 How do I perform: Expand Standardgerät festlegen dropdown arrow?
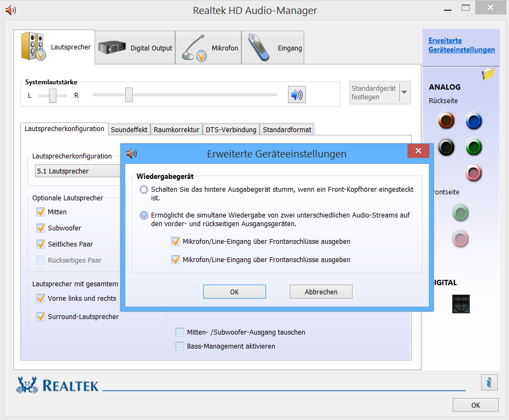coord(404,92)
